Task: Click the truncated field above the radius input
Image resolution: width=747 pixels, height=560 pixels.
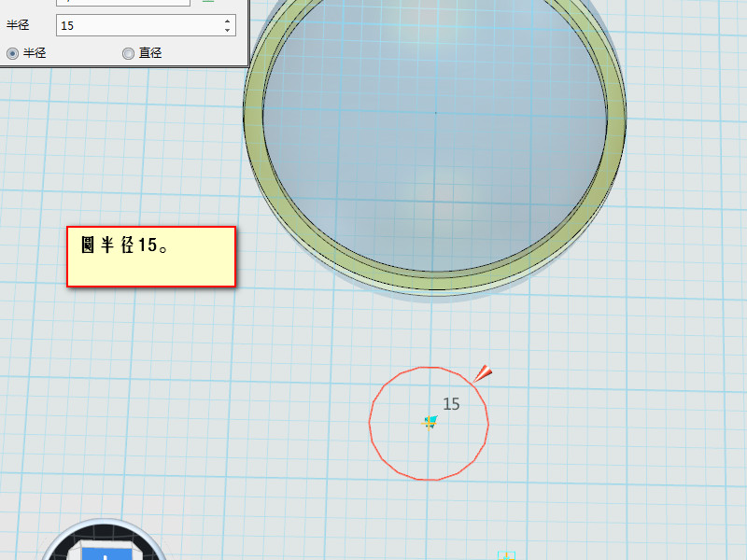Action: click(121, 3)
